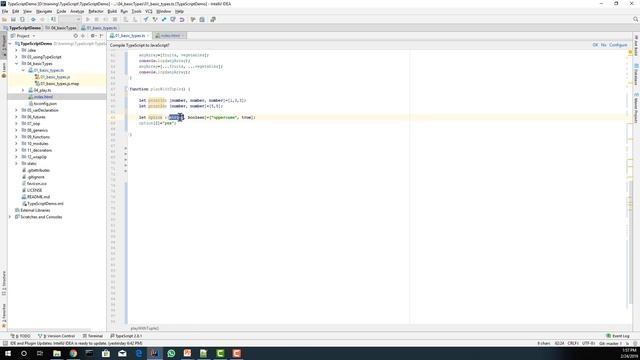Screen dimensions: 640x360
Task: Open the Event Log
Action: pos(618,336)
